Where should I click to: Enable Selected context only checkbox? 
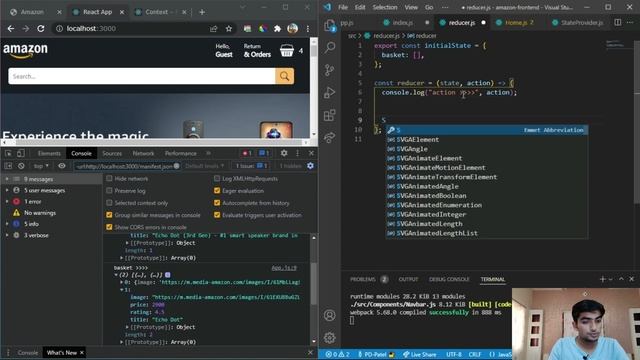pyautogui.click(x=109, y=203)
